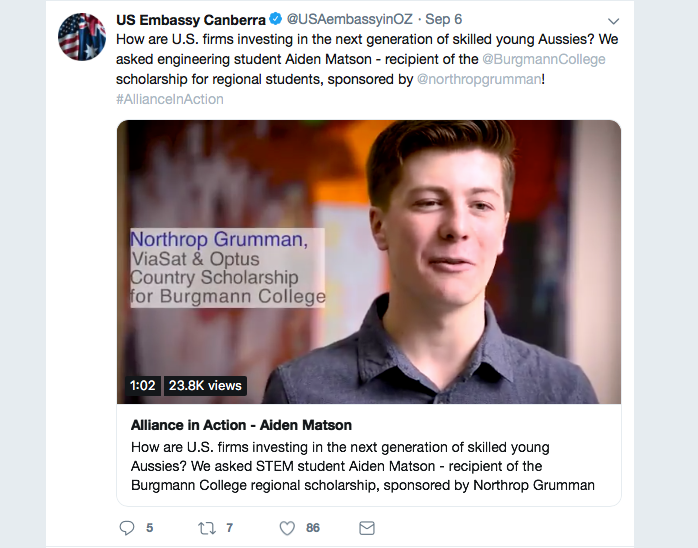
Task: Click the blue verified badge
Action: pos(276,19)
